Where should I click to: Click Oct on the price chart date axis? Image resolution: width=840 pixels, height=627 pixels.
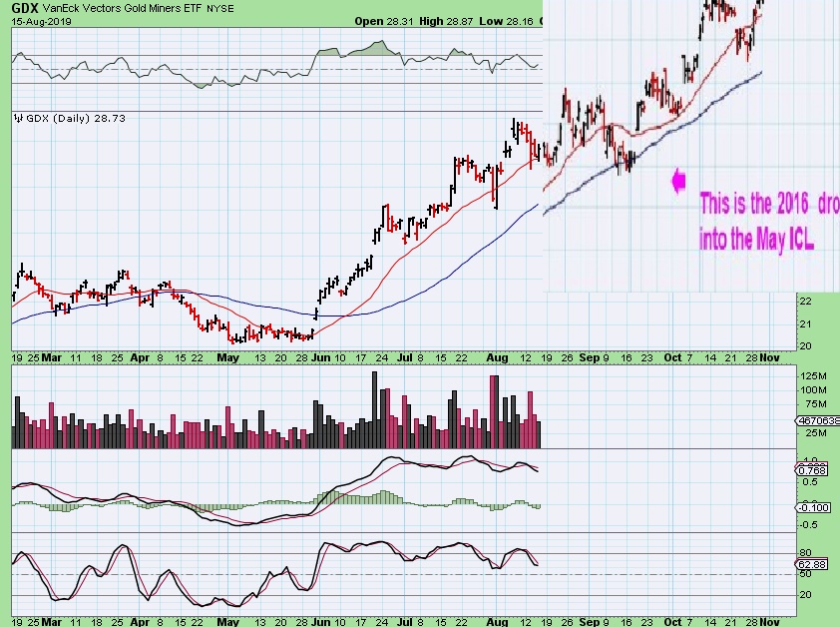pos(672,357)
